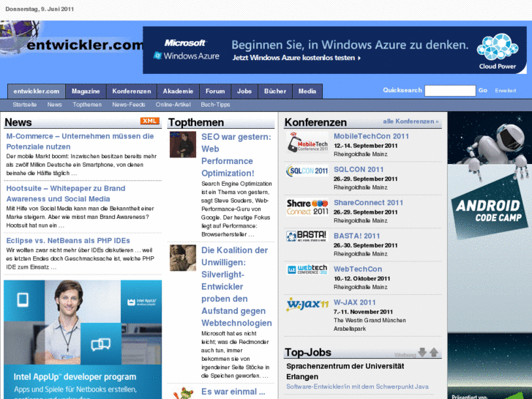This screenshot has width=532, height=399.
Task: Click the BASTA! conference logo
Action: coord(307,236)
